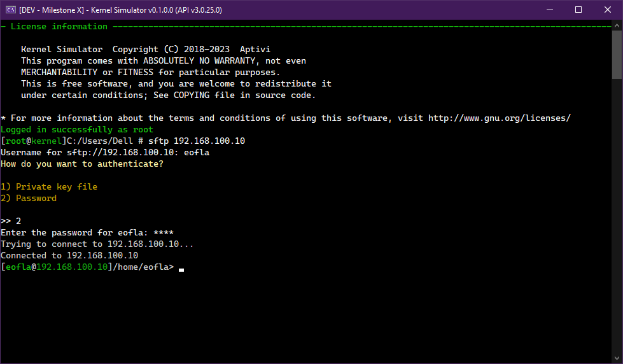Close the Kernel Simulator window
The width and height of the screenshot is (623, 364).
(608, 10)
